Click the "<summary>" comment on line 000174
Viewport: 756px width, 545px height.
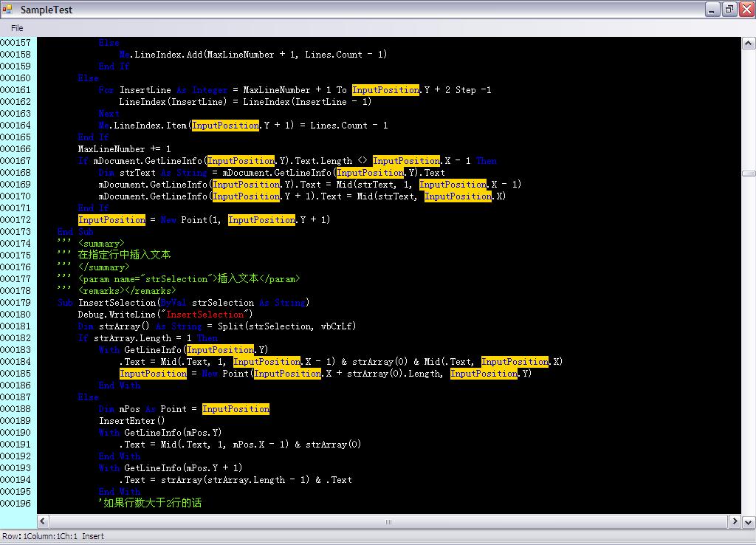(101, 244)
